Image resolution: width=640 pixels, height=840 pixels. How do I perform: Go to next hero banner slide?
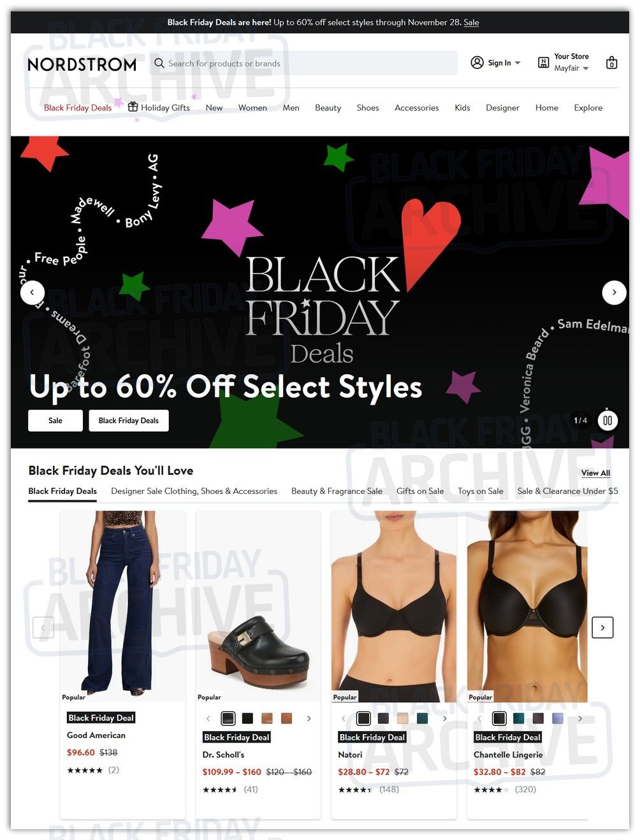(614, 293)
